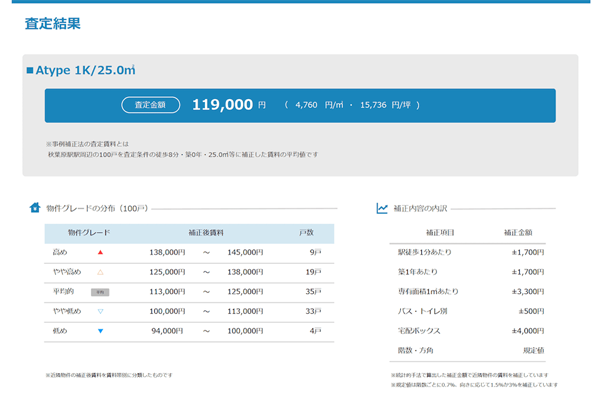
Task: Click the 119,000 円 appraisal amount
Action: pos(229,105)
